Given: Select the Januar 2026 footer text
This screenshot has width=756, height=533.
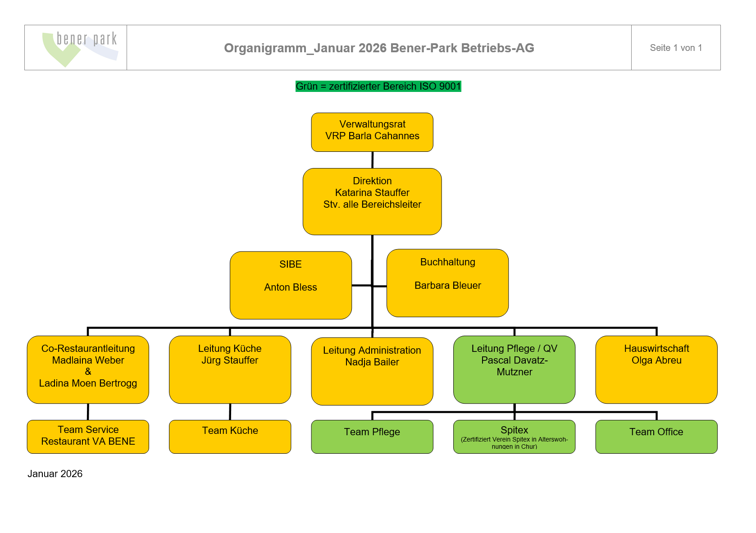Looking at the screenshot, I should click(55, 474).
